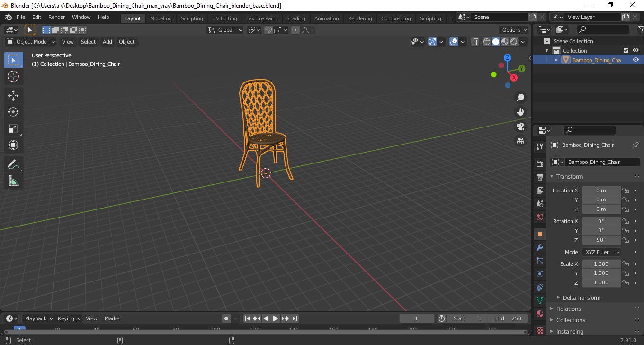644x345 pixels.
Task: Toggle X-ray view button
Action: pos(475,42)
